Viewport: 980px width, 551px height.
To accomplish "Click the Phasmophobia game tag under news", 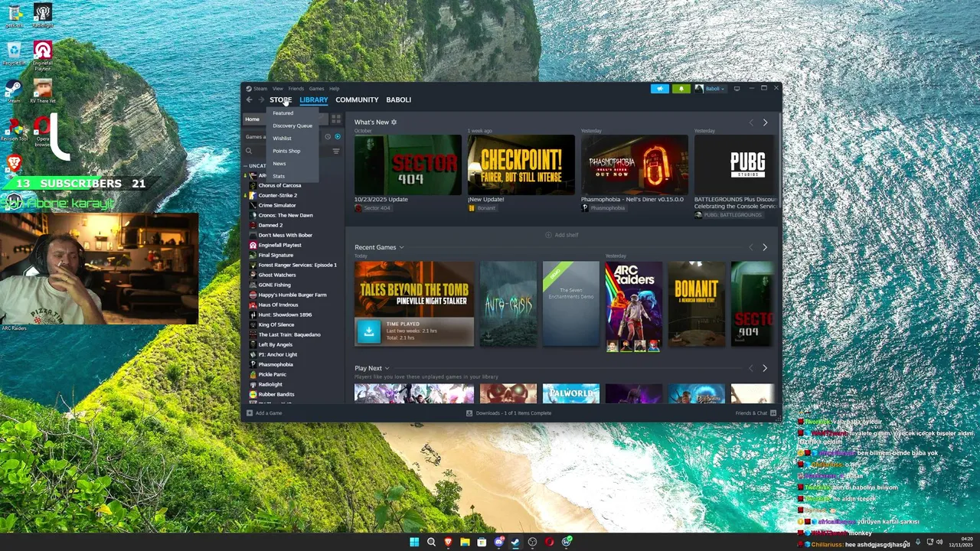I will 603,208.
